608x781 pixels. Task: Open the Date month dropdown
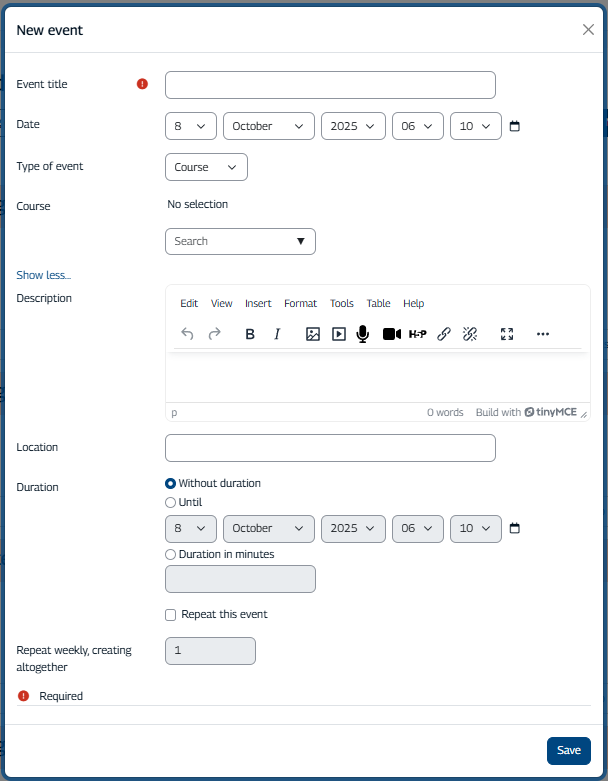[268, 127]
